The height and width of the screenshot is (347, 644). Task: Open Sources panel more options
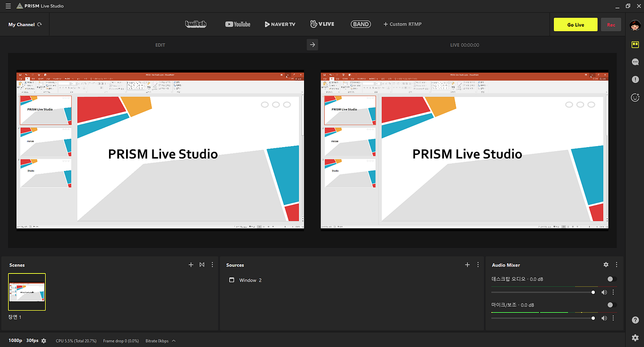[478, 265]
